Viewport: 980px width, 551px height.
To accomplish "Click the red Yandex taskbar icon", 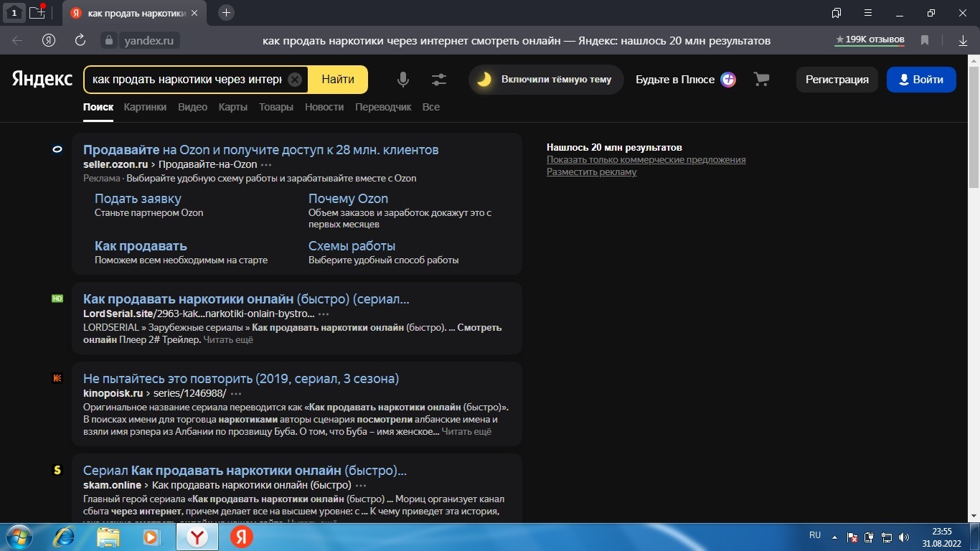I will point(242,537).
